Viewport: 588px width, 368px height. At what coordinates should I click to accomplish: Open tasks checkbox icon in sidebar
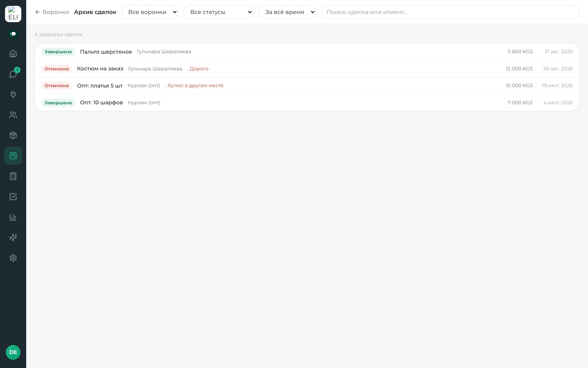[13, 197]
